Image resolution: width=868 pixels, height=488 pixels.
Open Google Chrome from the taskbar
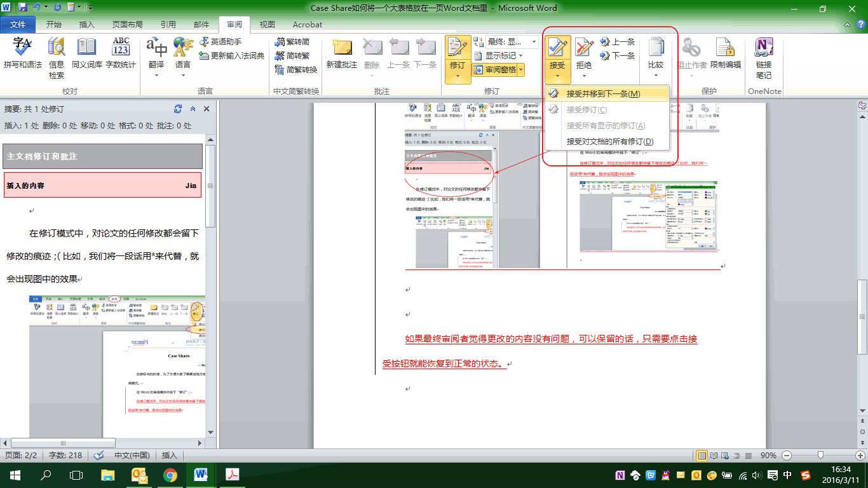170,475
